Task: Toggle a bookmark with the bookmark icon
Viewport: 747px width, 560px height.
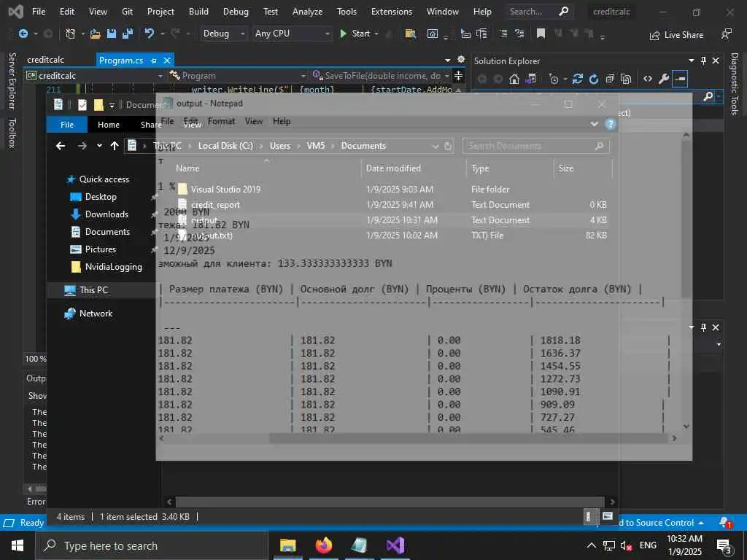Action: point(541,34)
